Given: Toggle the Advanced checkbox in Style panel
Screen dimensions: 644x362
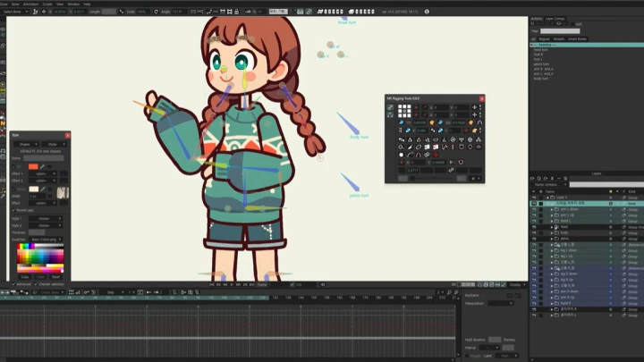Looking at the screenshot, I should pos(15,284).
